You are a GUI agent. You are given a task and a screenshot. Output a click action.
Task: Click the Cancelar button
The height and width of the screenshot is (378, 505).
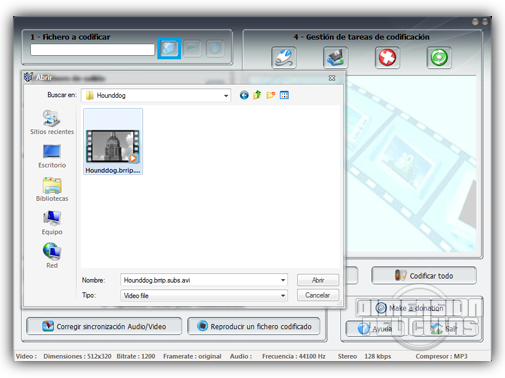pos(318,295)
